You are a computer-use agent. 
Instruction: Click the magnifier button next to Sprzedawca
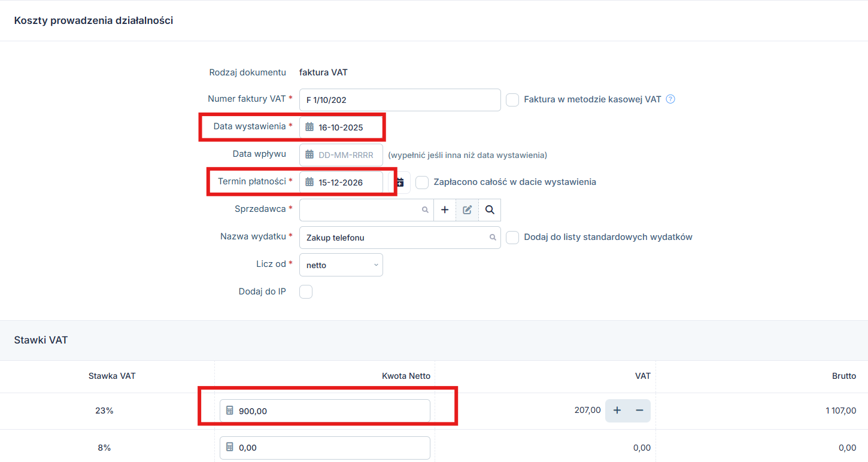click(x=490, y=210)
